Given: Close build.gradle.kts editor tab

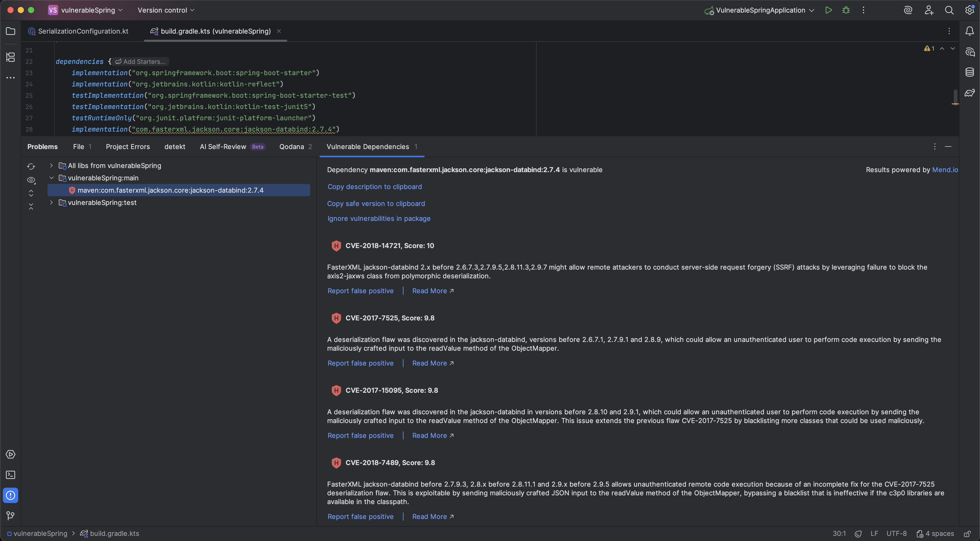Looking at the screenshot, I should 279,31.
